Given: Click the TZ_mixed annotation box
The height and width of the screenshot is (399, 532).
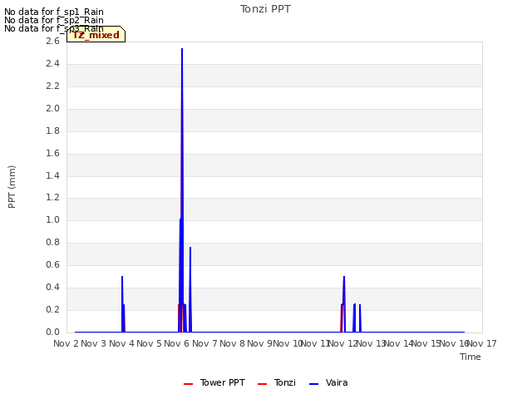Looking at the screenshot, I should [96, 34].
